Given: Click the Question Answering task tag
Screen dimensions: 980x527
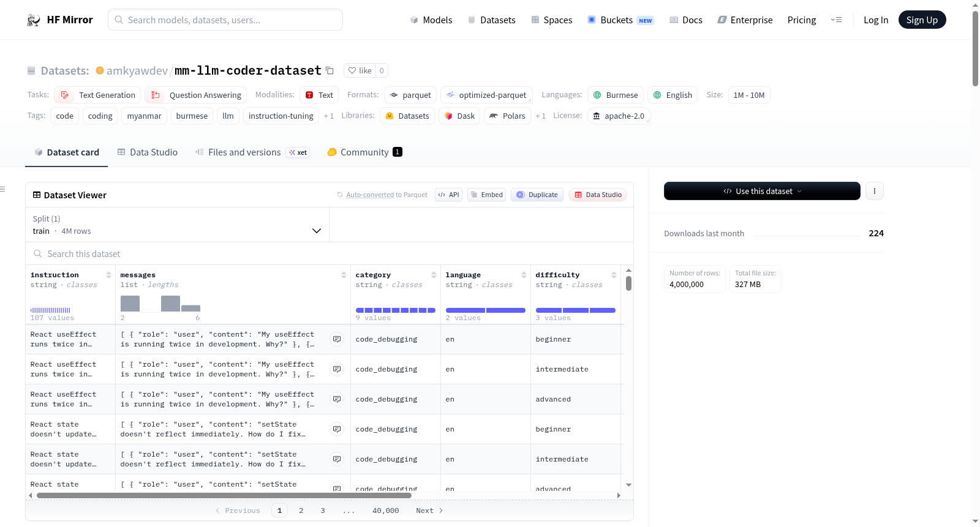Looking at the screenshot, I should click(196, 95).
